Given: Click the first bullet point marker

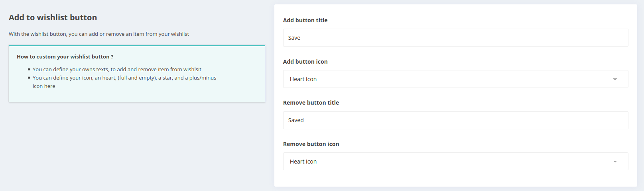Looking at the screenshot, I should coord(29,69).
